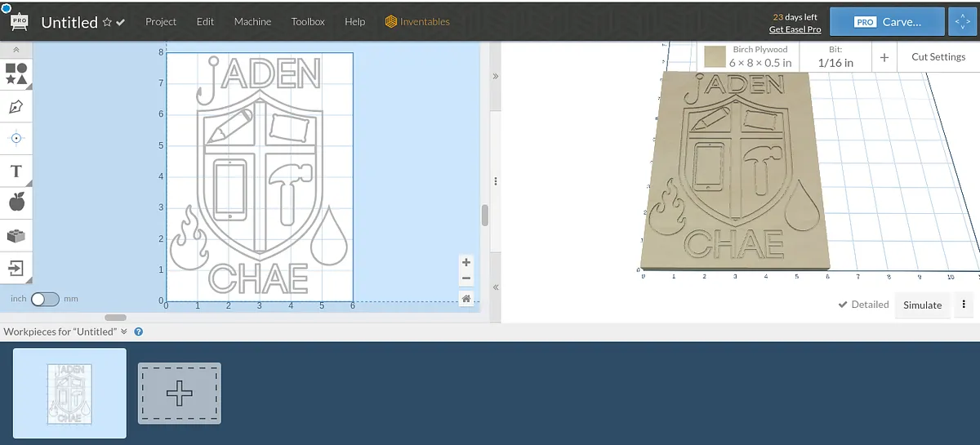The image size is (980, 445).
Task: Open the Machine menu
Action: [x=252, y=22]
